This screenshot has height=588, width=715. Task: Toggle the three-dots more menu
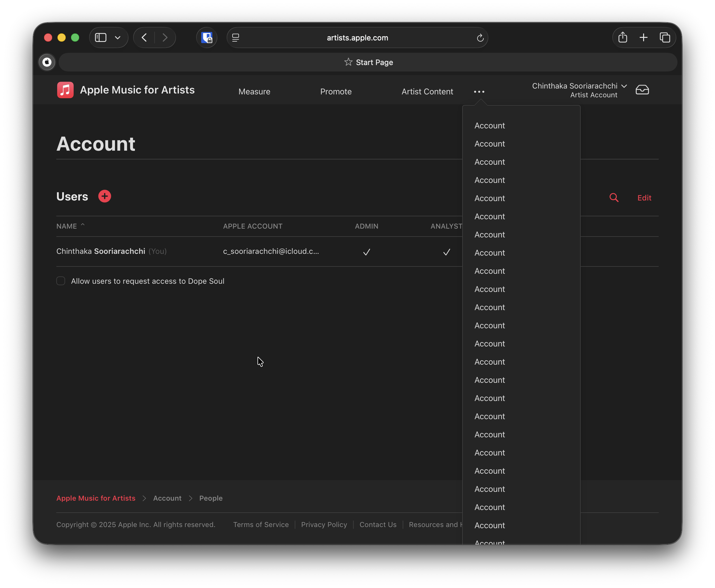(x=479, y=92)
